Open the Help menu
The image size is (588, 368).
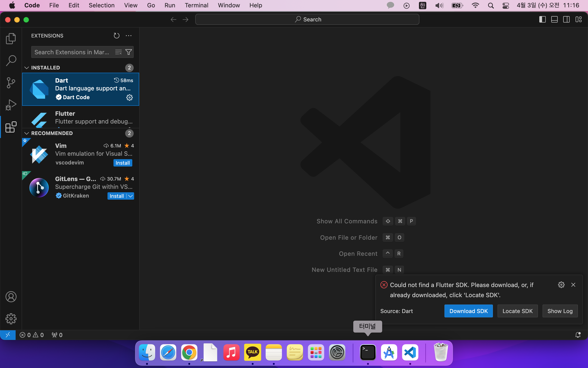click(256, 5)
